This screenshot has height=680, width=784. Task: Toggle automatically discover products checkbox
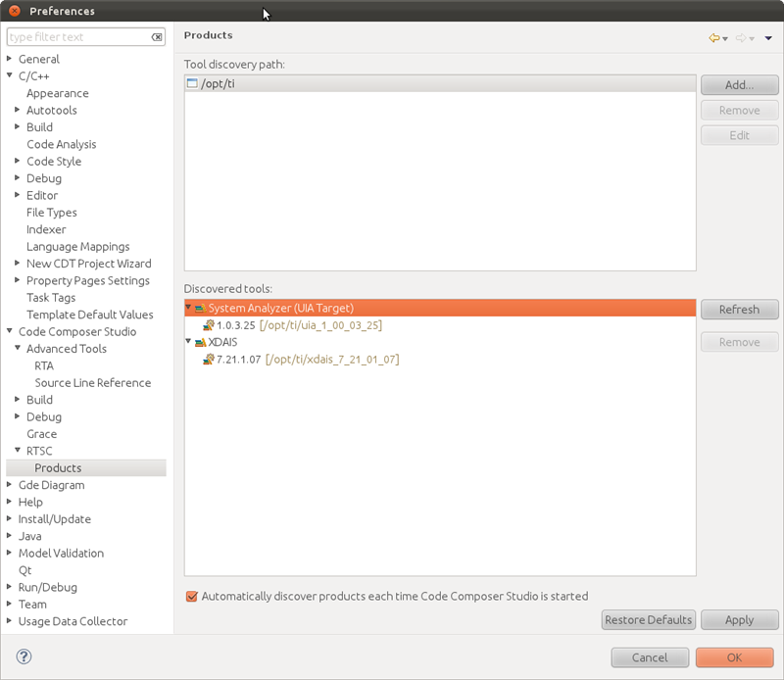(x=191, y=596)
